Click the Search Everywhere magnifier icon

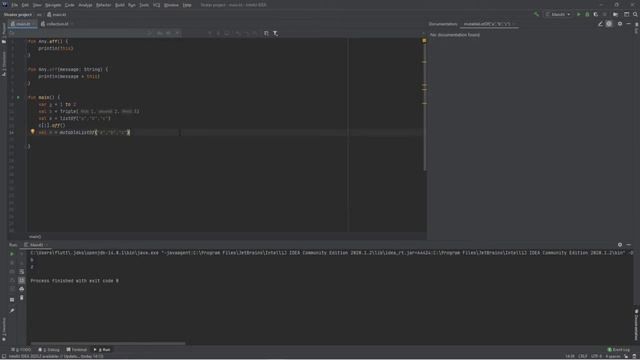click(x=635, y=14)
